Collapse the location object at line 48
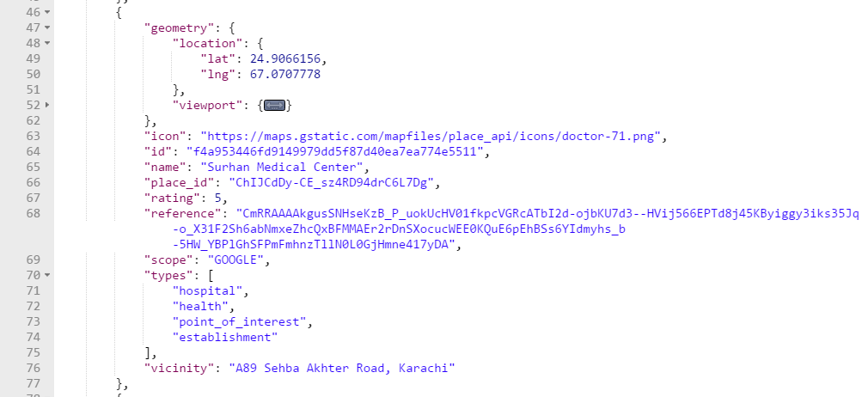 point(47,43)
